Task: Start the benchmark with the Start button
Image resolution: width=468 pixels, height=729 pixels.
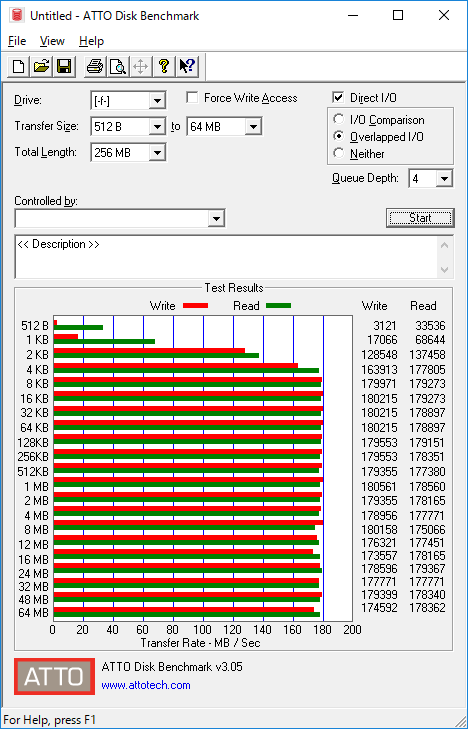Action: [420, 218]
